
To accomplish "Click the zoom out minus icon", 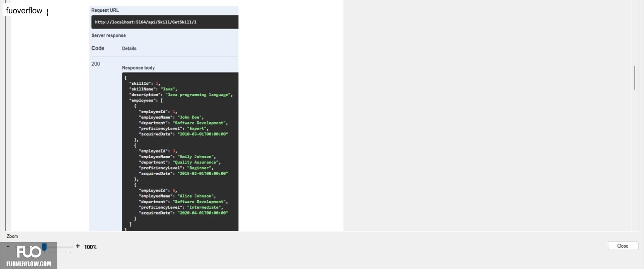I will point(8,247).
